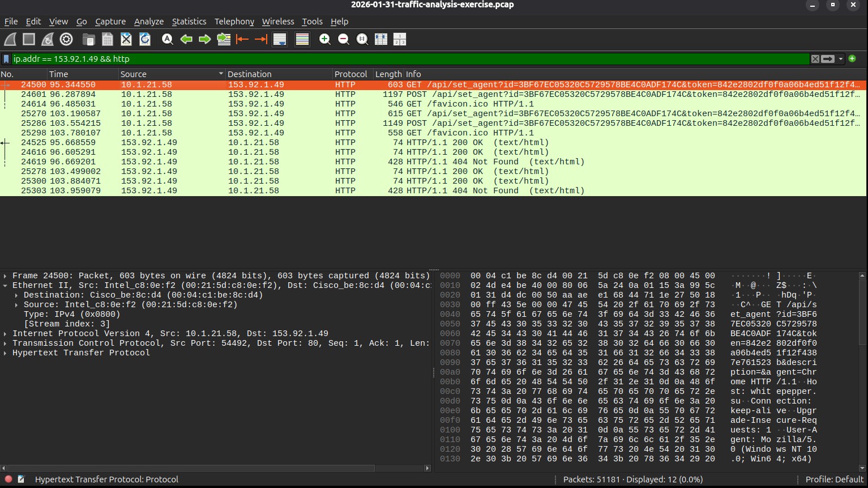This screenshot has height=488, width=868.
Task: Start capturing packets with the shark fin icon
Action: (10, 39)
